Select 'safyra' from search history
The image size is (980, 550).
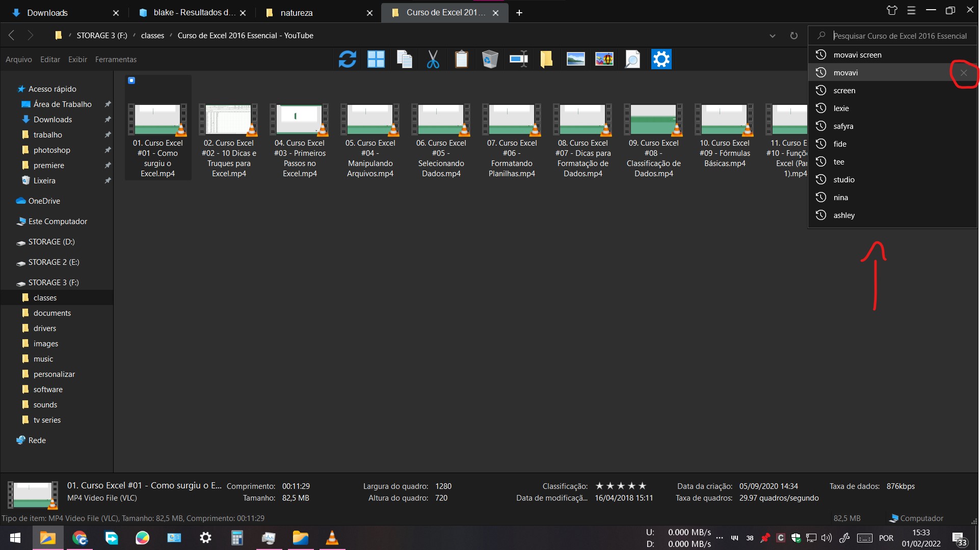(x=892, y=126)
